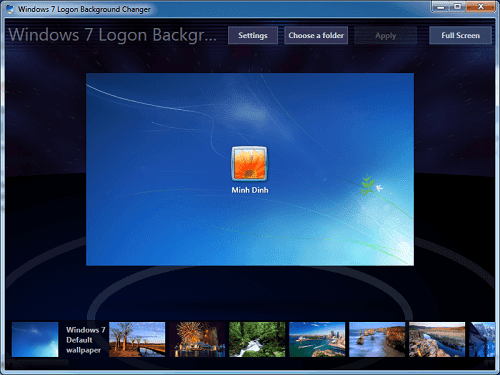Select the green forest waterfall thumbnail

[x=257, y=339]
